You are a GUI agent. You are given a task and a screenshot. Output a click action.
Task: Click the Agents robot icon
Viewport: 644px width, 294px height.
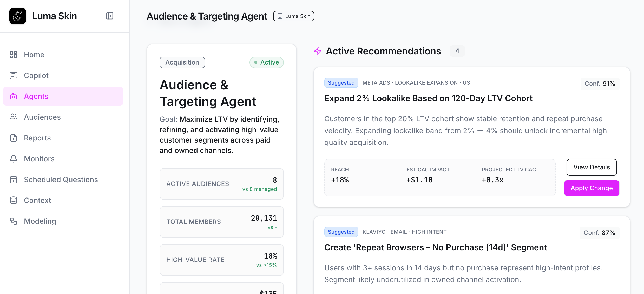pos(14,97)
